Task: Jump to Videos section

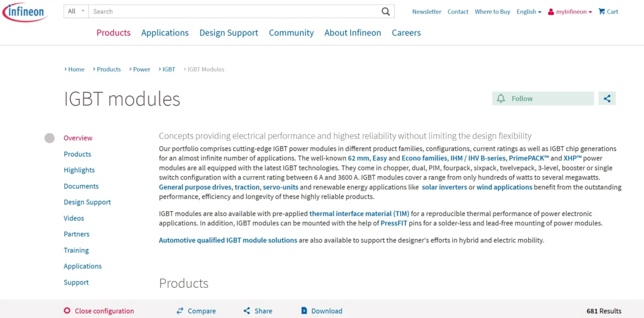Action: coord(74,218)
